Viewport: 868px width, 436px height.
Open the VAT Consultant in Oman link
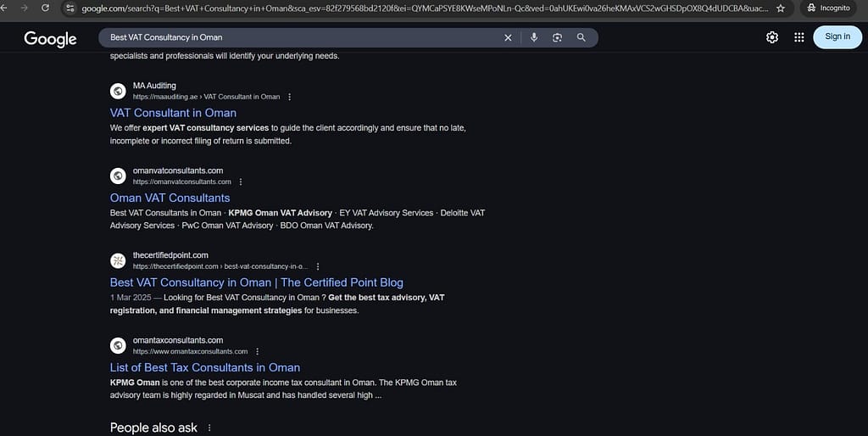coord(173,113)
